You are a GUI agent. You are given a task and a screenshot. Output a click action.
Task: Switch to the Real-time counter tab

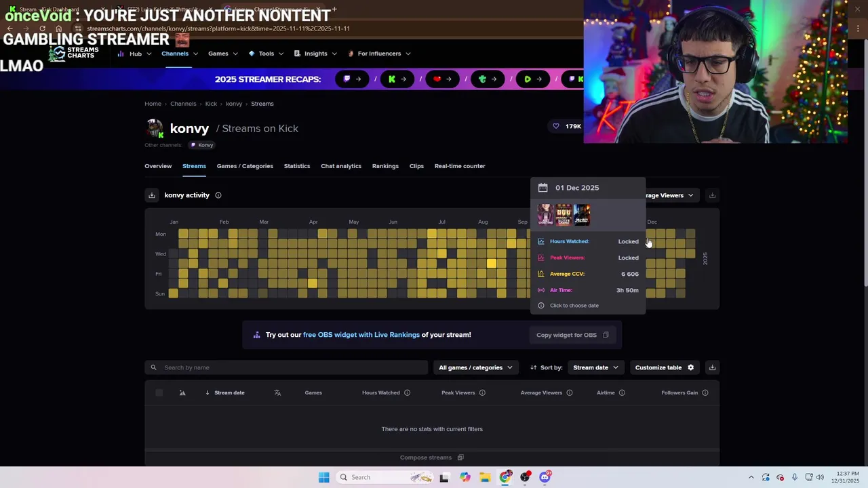tap(460, 166)
